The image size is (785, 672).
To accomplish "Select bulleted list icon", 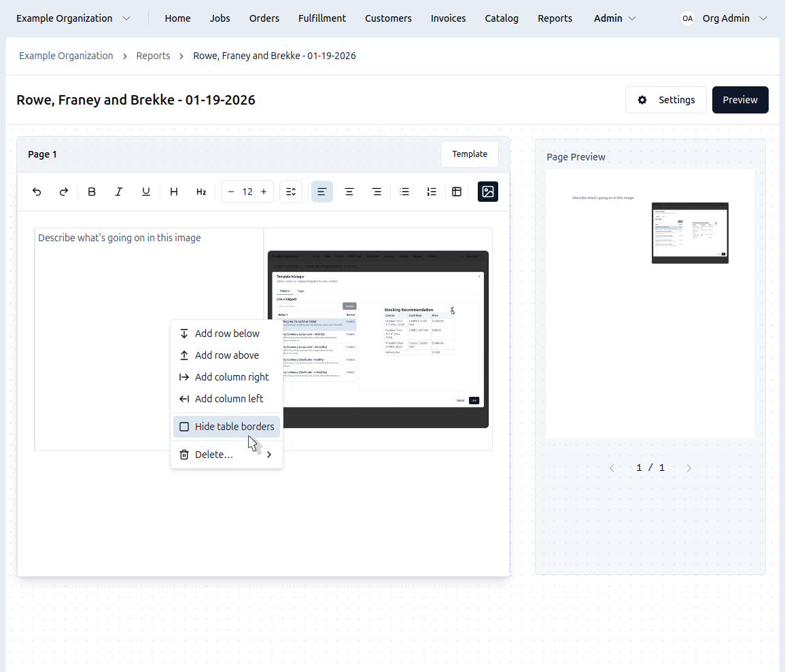I will (x=404, y=192).
